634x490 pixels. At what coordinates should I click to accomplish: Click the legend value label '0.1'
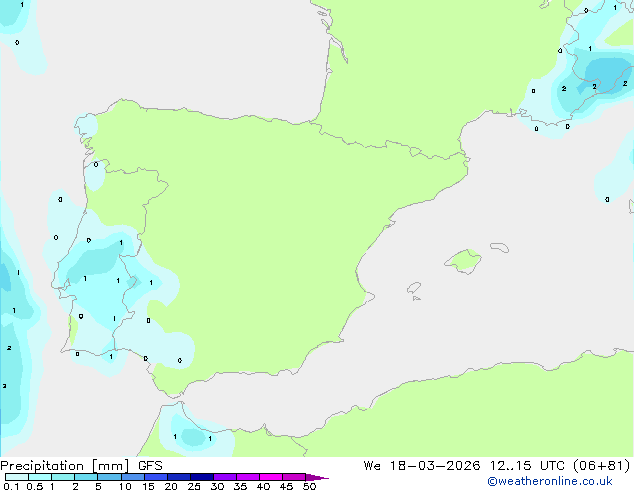point(11,486)
